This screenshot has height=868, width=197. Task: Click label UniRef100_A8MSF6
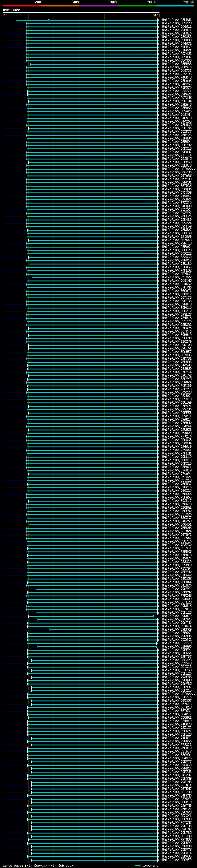(176, 67)
